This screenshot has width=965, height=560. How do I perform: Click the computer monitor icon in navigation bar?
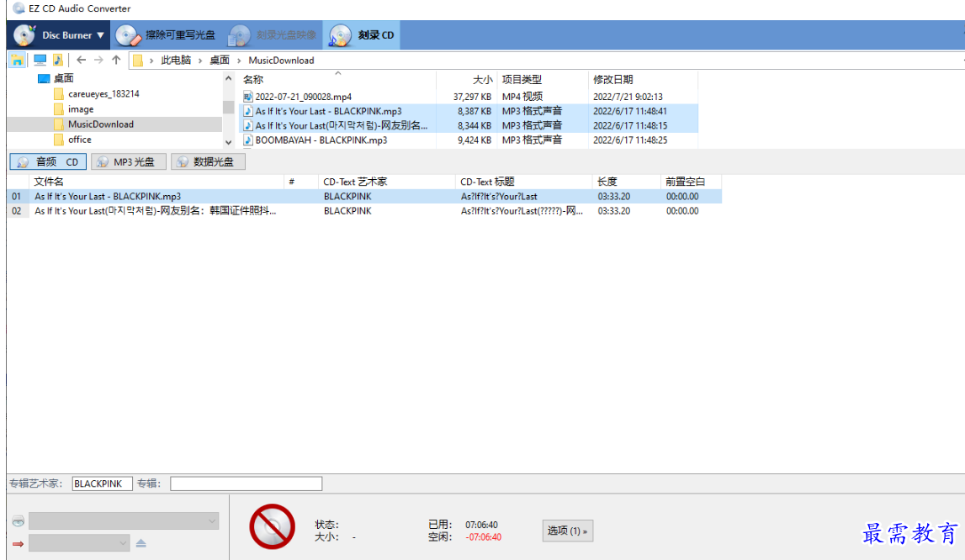(40, 61)
